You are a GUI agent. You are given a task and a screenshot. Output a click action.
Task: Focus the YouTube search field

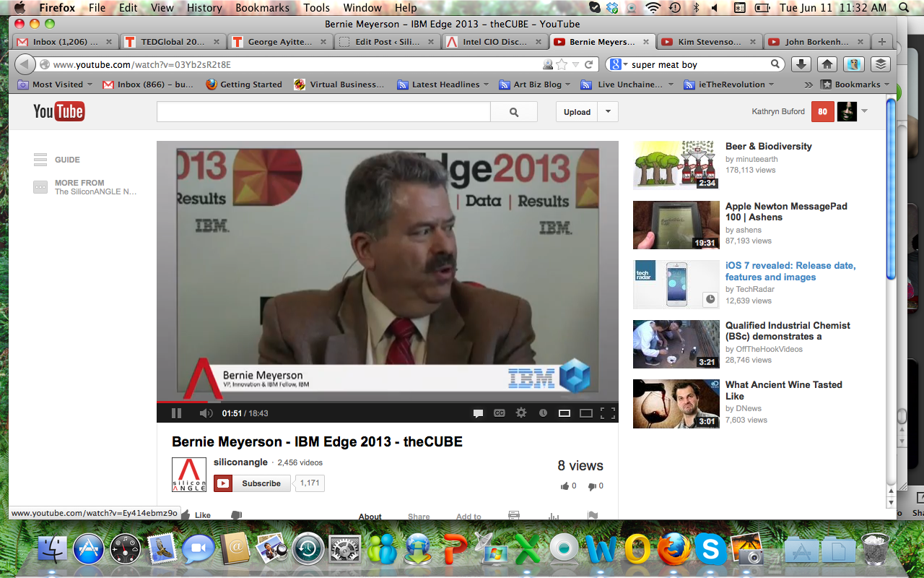pos(323,112)
